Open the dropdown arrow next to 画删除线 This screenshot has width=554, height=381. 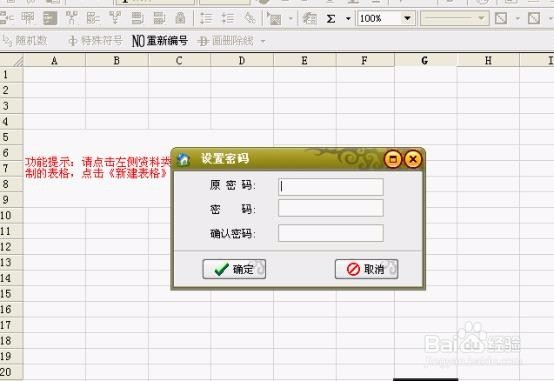pos(263,41)
